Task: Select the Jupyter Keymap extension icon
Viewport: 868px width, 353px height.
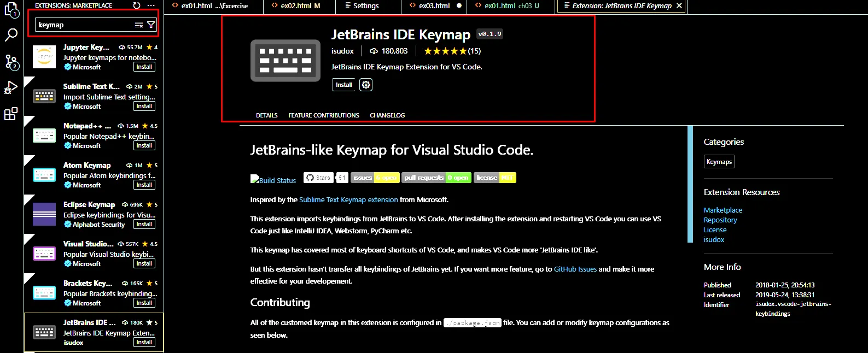Action: [x=44, y=57]
